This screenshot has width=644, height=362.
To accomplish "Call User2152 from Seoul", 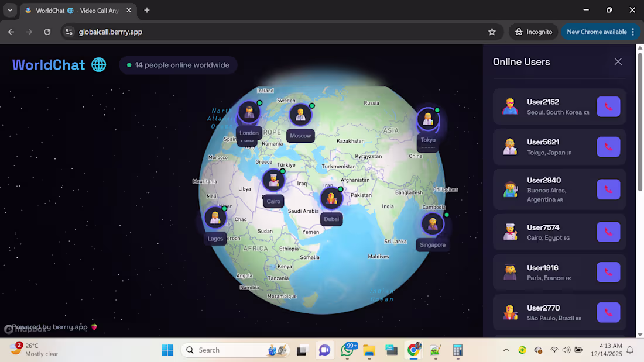I will coord(608,106).
